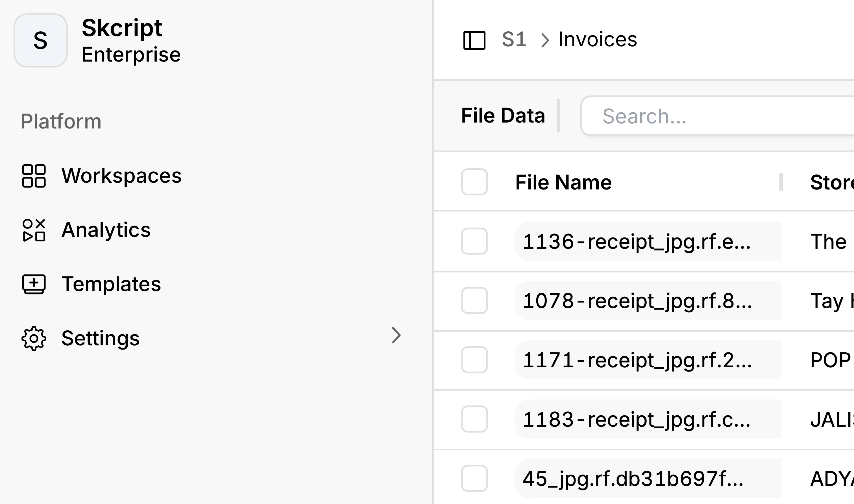Expand the Settings chevron arrow
This screenshot has height=504, width=854.
[396, 335]
